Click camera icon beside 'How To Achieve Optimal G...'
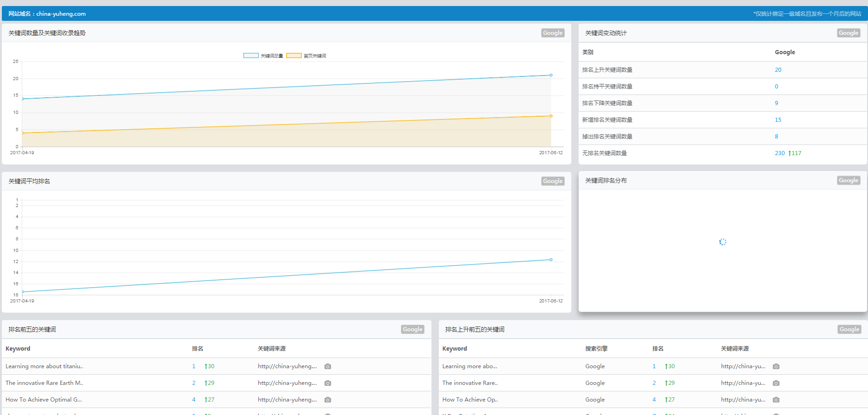The width and height of the screenshot is (868, 415). pos(328,400)
